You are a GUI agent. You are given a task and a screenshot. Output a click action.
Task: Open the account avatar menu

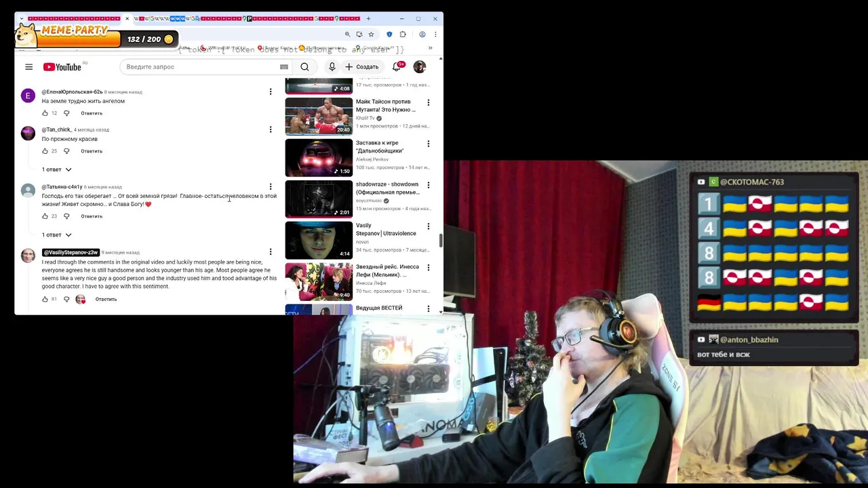420,66
